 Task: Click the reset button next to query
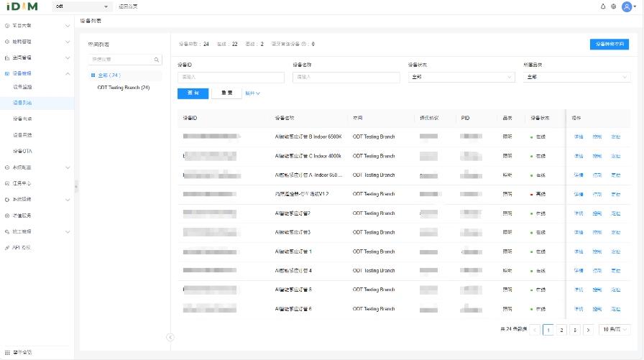[x=226, y=93]
